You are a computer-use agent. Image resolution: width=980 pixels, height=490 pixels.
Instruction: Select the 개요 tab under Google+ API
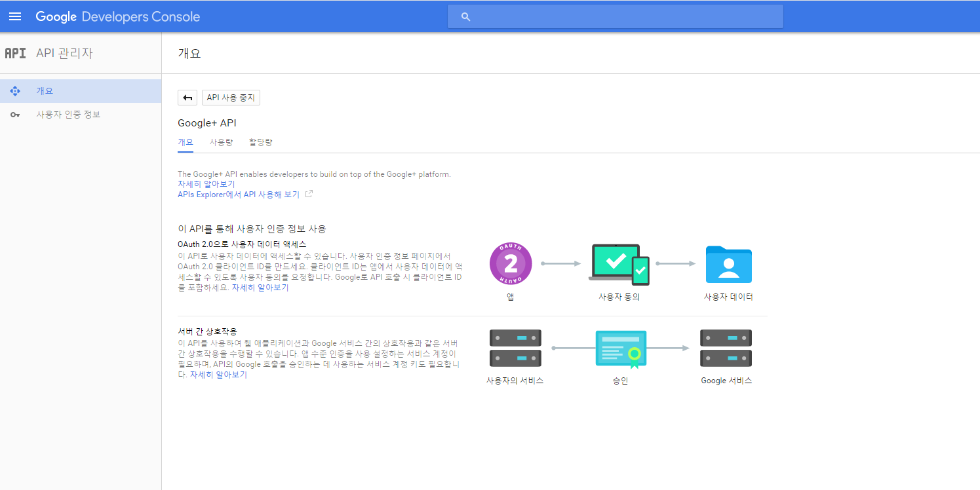(x=186, y=142)
